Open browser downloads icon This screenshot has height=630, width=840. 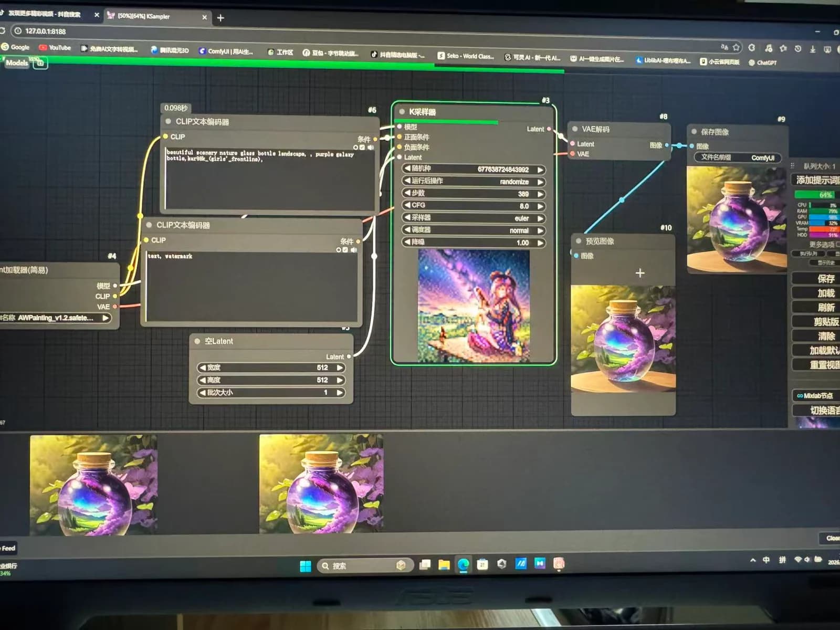coord(813,49)
